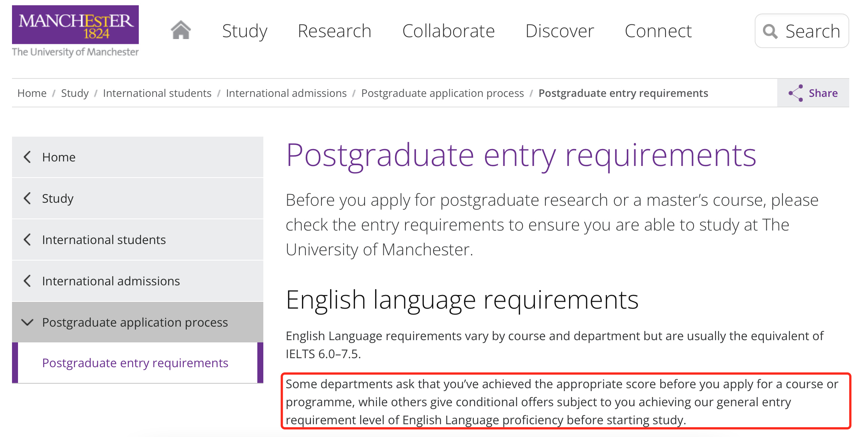Open the Connect top navigation menu
Screen dimensions: 868x437
click(x=658, y=31)
